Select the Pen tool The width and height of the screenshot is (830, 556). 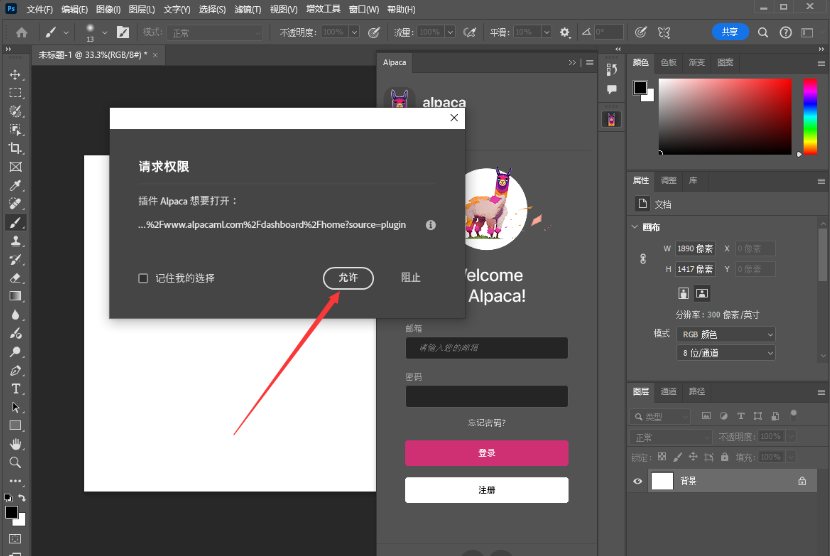coord(15,370)
